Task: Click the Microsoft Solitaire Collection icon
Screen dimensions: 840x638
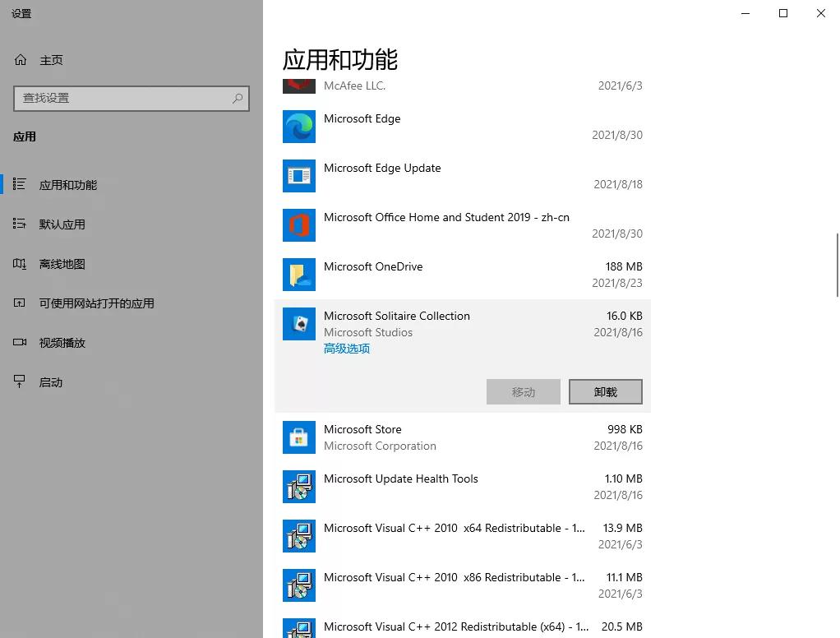Action: [x=298, y=324]
